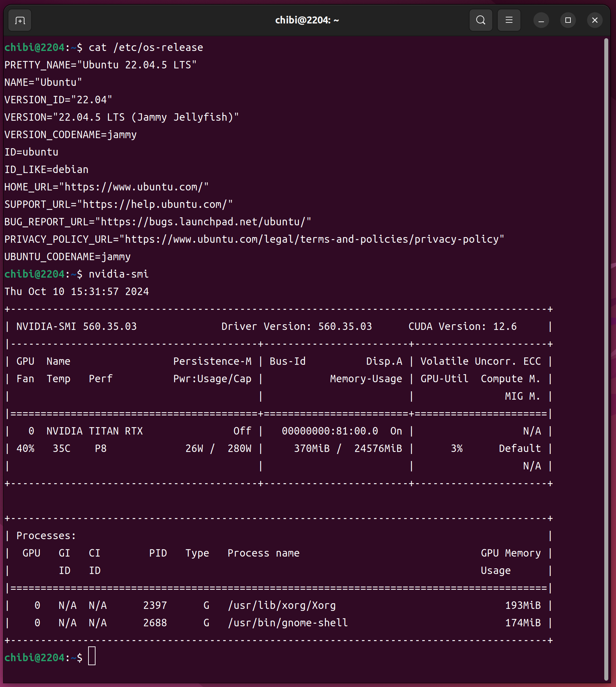This screenshot has width=616, height=687.
Task: Click the cat /etc/os-release command
Action: point(145,47)
